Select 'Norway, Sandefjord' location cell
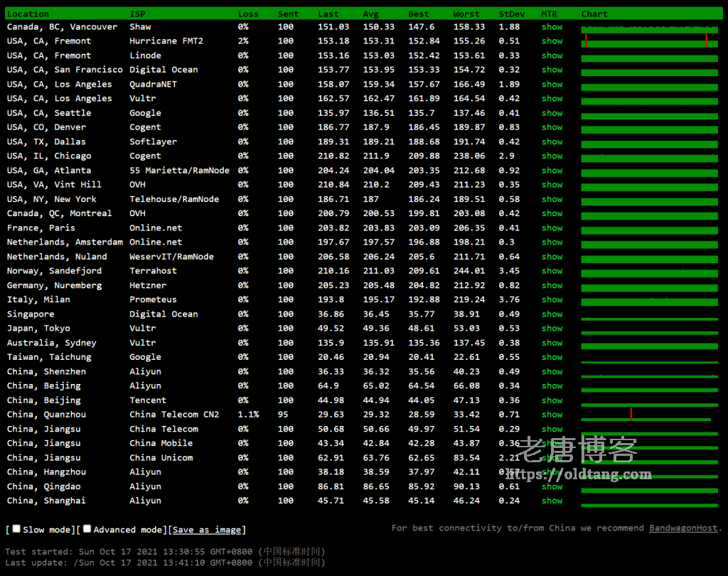 (x=54, y=271)
